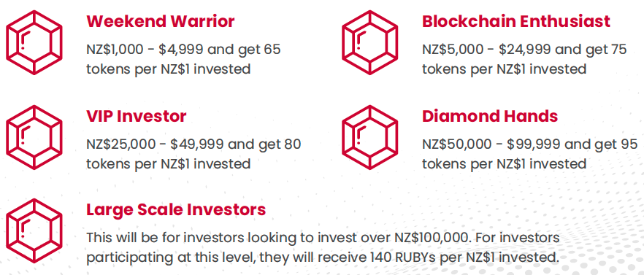Image resolution: width=644 pixels, height=275 pixels.
Task: Select the Diamond Hands heading
Action: coord(490,116)
